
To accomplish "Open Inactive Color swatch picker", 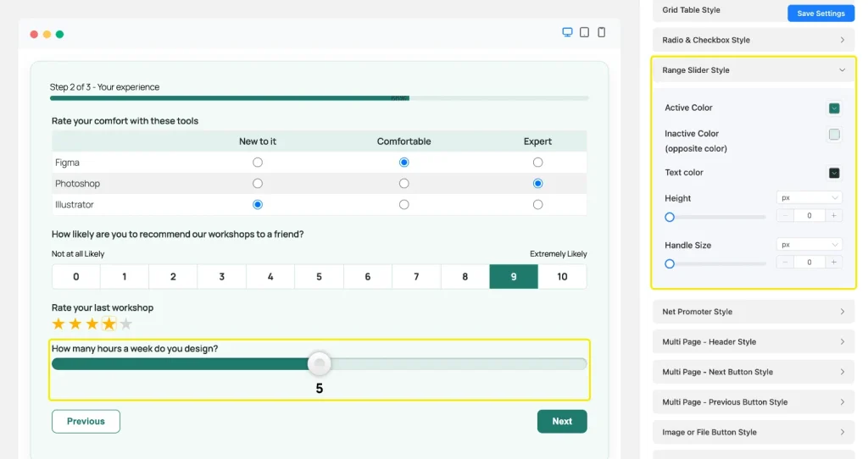I will tap(834, 135).
